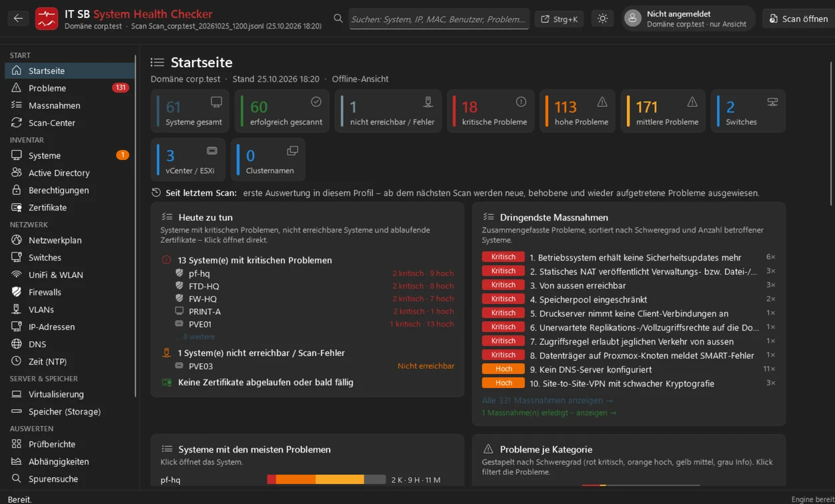Image resolution: width=835 pixels, height=504 pixels.
Task: Open the kritische Probleme 18 card
Action: pos(490,111)
